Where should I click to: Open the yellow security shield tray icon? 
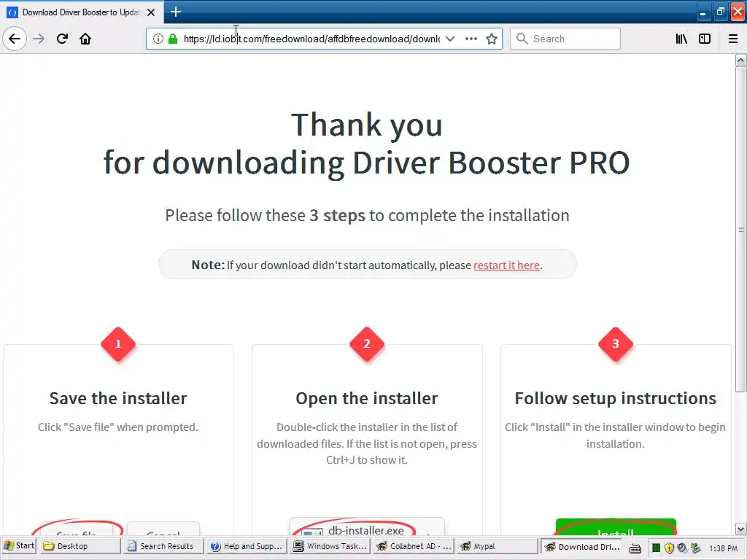click(669, 548)
